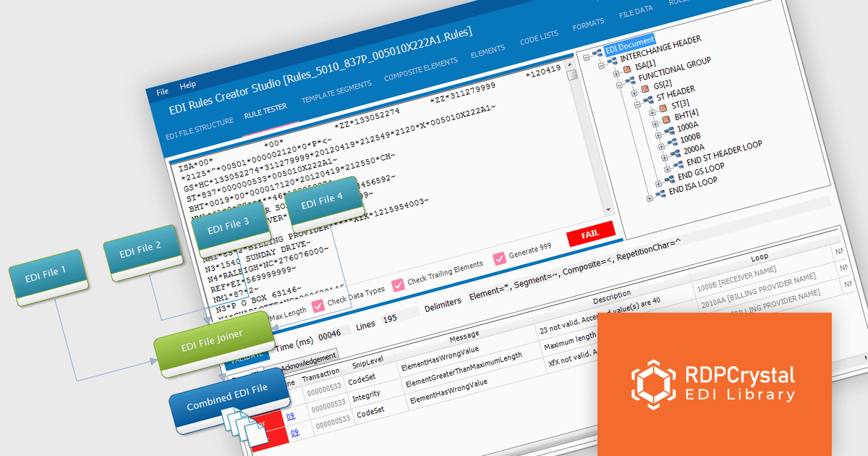This screenshot has width=868, height=456.
Task: Click the 1000A loop icon
Action: click(x=669, y=131)
